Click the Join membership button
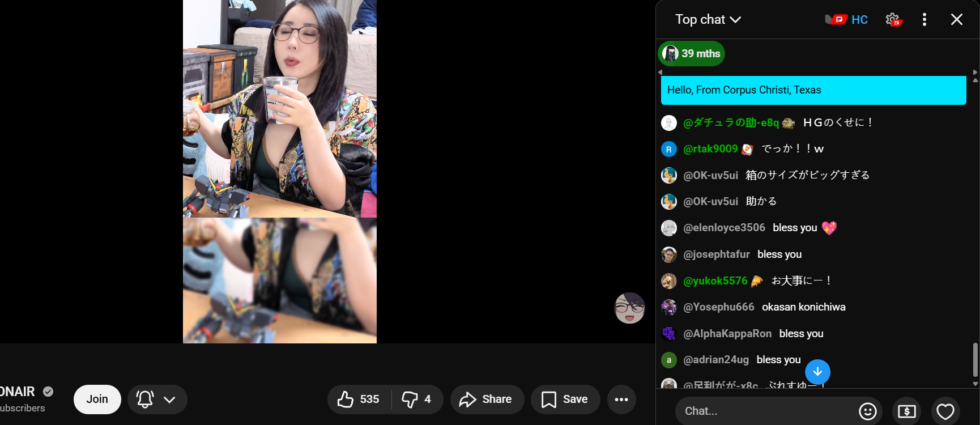This screenshot has height=425, width=980. pyautogui.click(x=97, y=399)
